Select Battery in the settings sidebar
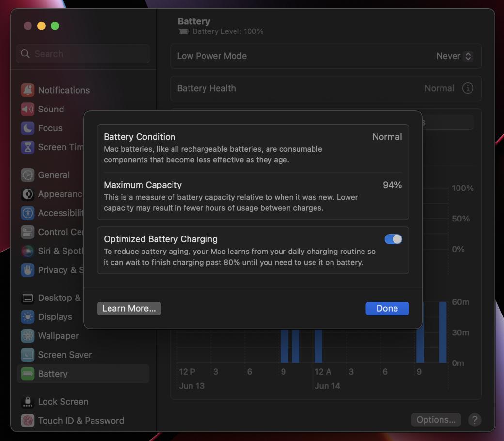 coord(52,374)
